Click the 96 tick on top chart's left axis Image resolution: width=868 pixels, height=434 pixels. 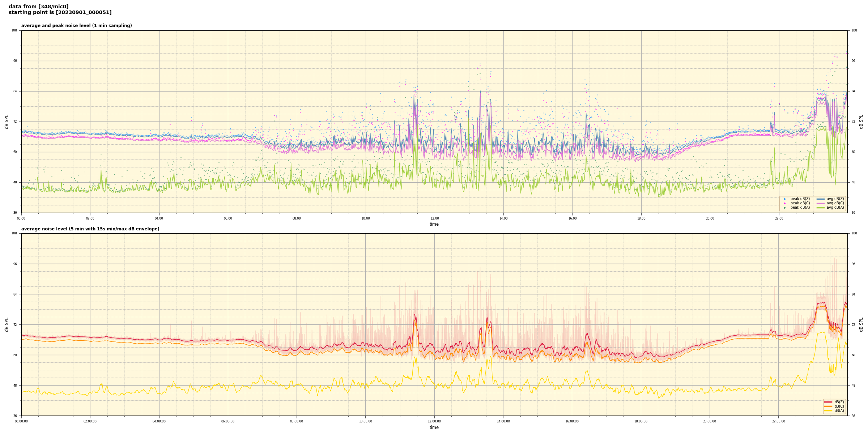coord(14,61)
